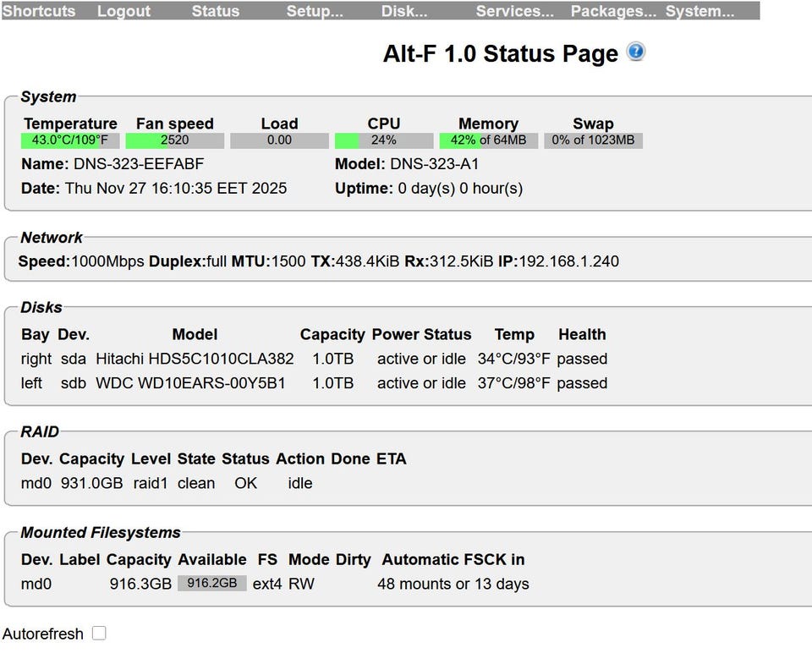This screenshot has height=659, width=812.
Task: Select disk model WDC WD10EARS-00Y5B1
Action: pos(190,383)
